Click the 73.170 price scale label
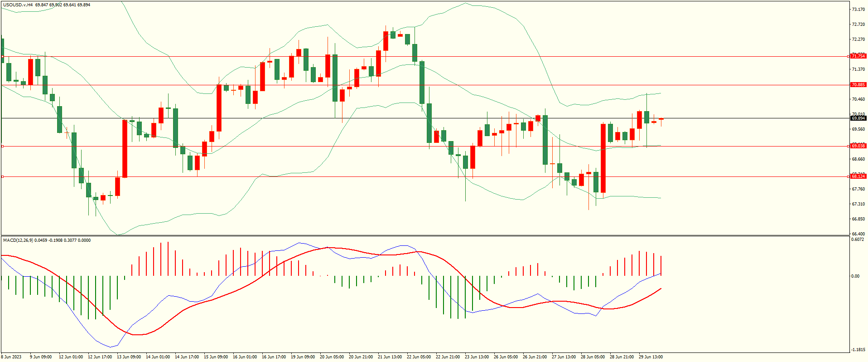This screenshot has width=868, height=362. click(858, 9)
